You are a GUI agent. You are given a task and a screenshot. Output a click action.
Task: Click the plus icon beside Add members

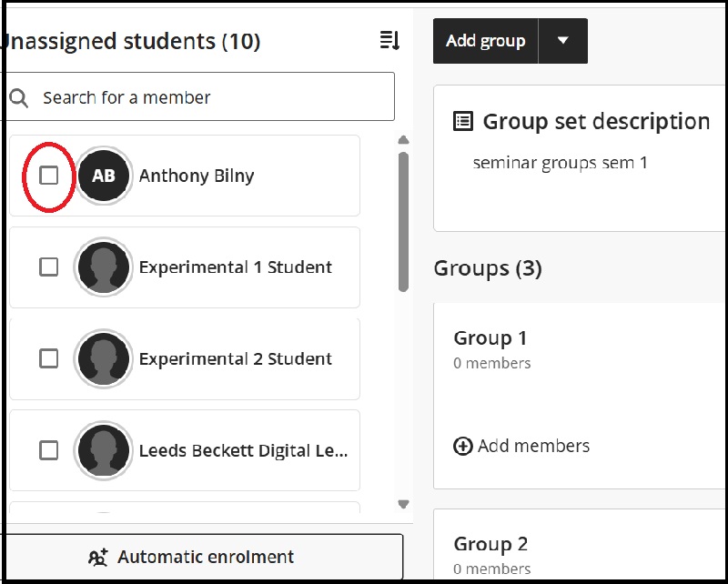coord(463,446)
